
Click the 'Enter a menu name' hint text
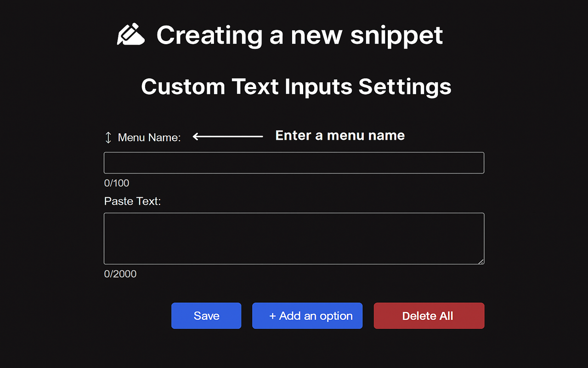(340, 135)
